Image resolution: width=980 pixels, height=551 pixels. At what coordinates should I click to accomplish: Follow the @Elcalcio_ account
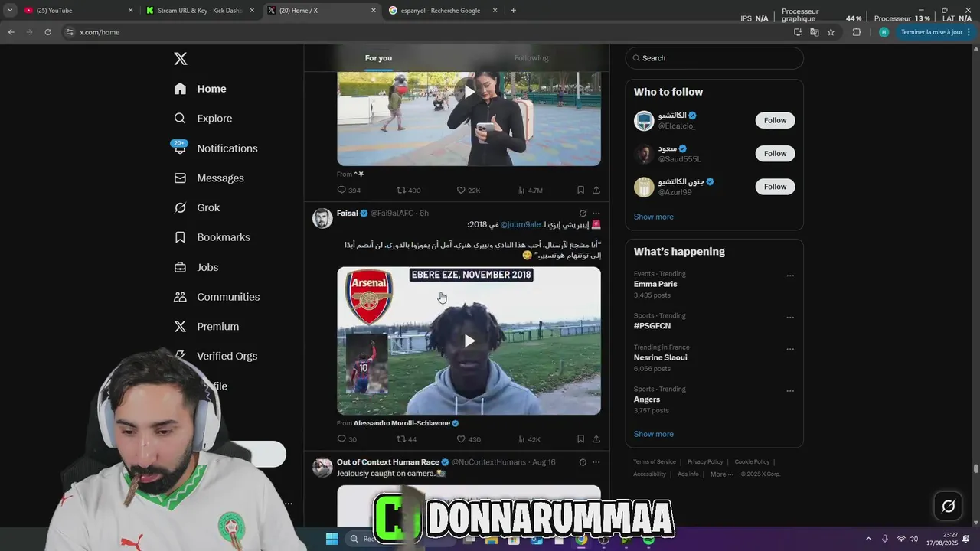pyautogui.click(x=775, y=120)
